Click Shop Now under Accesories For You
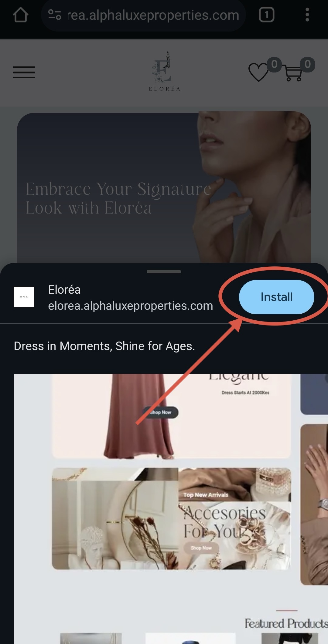Viewport: 328px width, 644px height. tap(201, 548)
